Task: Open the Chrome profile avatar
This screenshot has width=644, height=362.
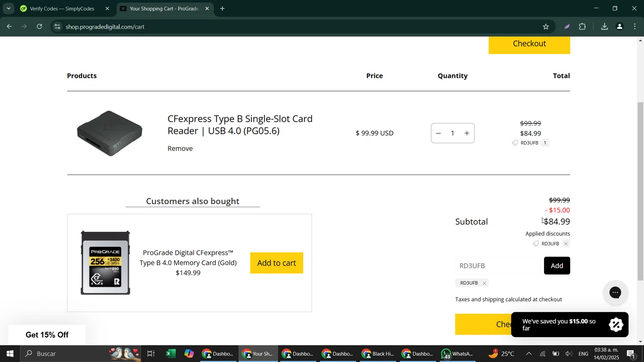Action: [620, 27]
